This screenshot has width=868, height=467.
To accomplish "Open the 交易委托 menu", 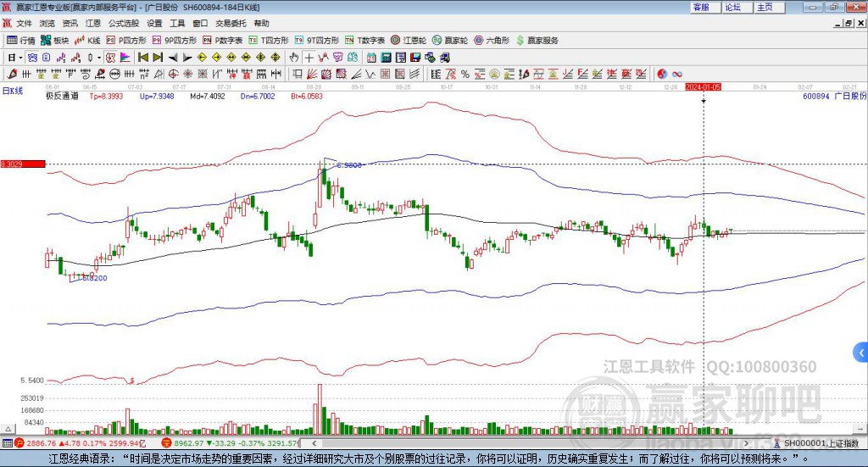I will point(231,24).
